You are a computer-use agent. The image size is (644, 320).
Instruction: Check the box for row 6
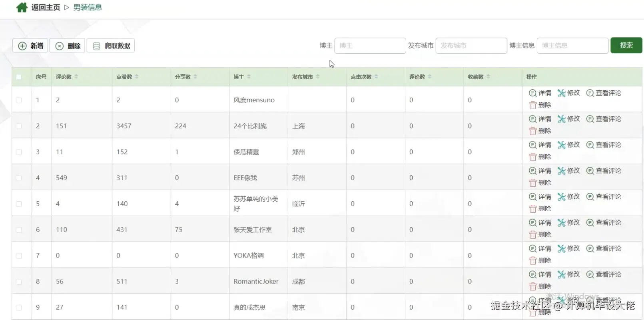pyautogui.click(x=19, y=230)
